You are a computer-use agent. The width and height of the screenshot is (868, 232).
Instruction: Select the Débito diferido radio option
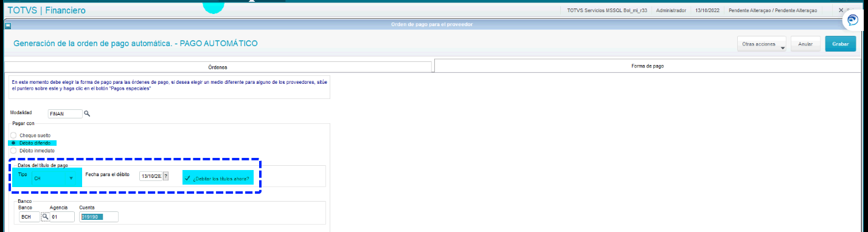click(13, 143)
